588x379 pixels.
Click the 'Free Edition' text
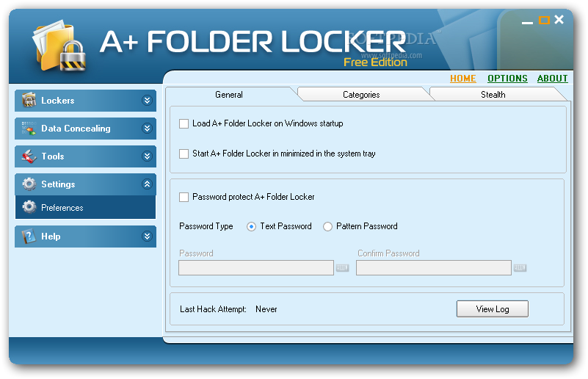pos(375,62)
